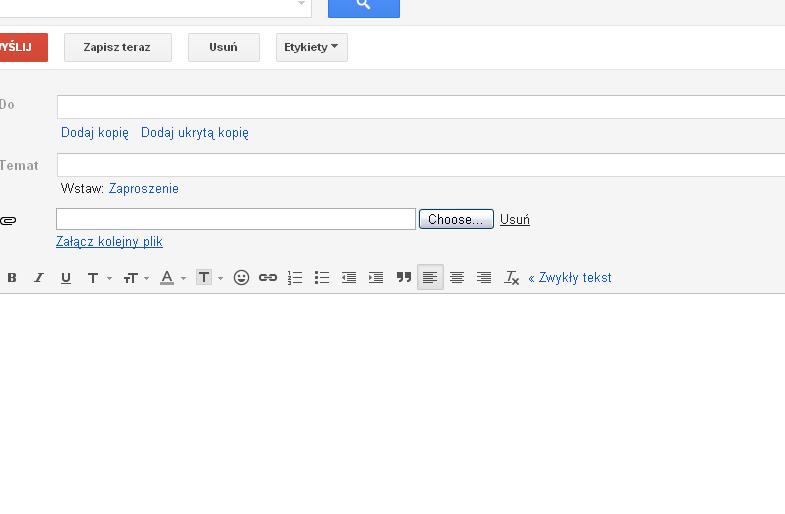The height and width of the screenshot is (514, 785).
Task: Open the search options dropdown arrow
Action: pyautogui.click(x=301, y=4)
